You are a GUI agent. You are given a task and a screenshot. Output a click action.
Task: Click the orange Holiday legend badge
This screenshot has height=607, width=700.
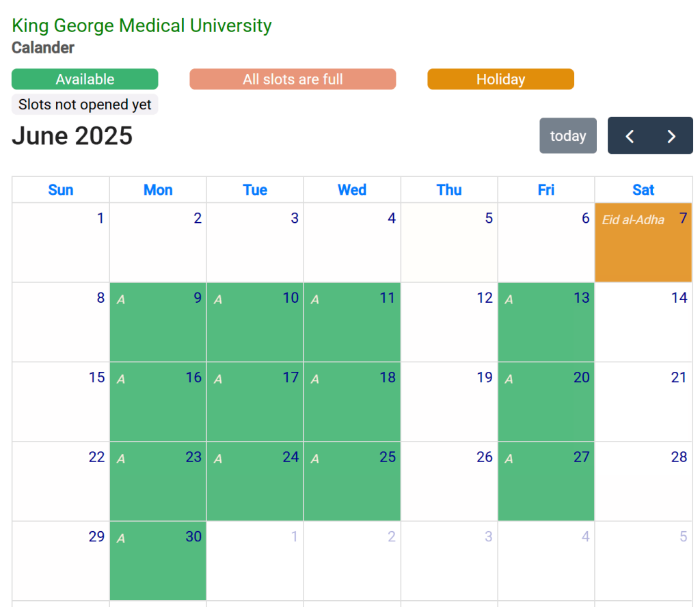click(500, 79)
